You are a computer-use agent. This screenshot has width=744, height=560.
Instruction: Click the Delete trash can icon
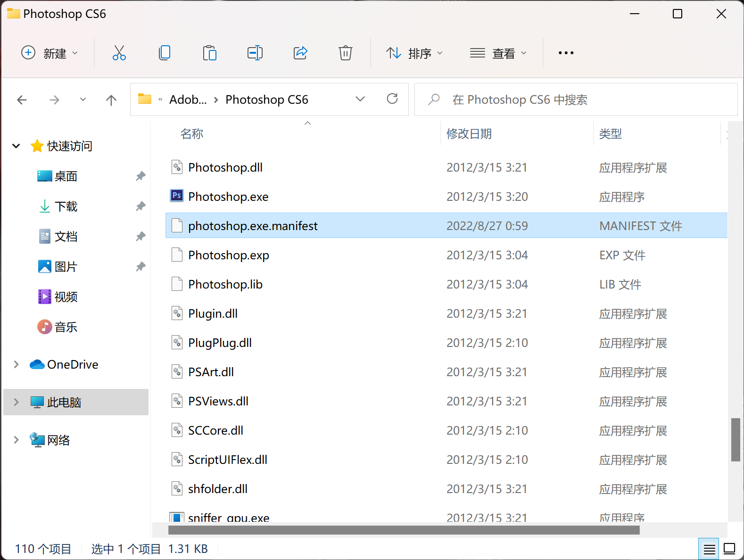coord(346,53)
